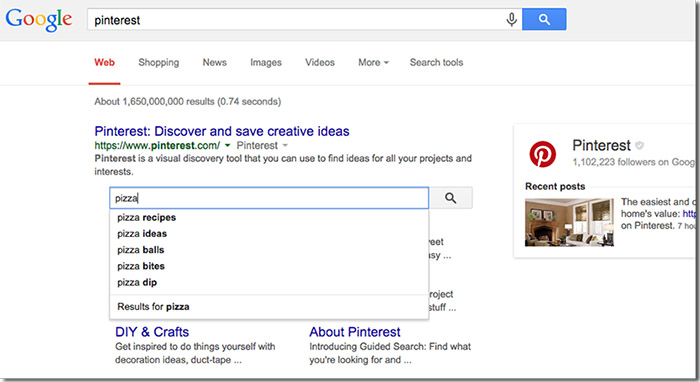
Task: Select 'Results for pizza' option
Action: tap(269, 307)
